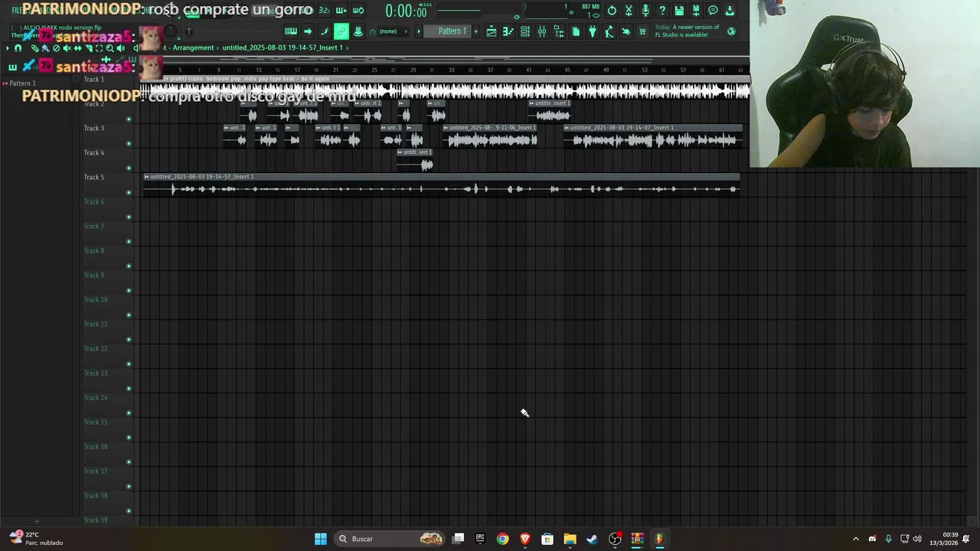Open the project info chat bubble icon
Screen dimensions: 980x551
point(713,11)
